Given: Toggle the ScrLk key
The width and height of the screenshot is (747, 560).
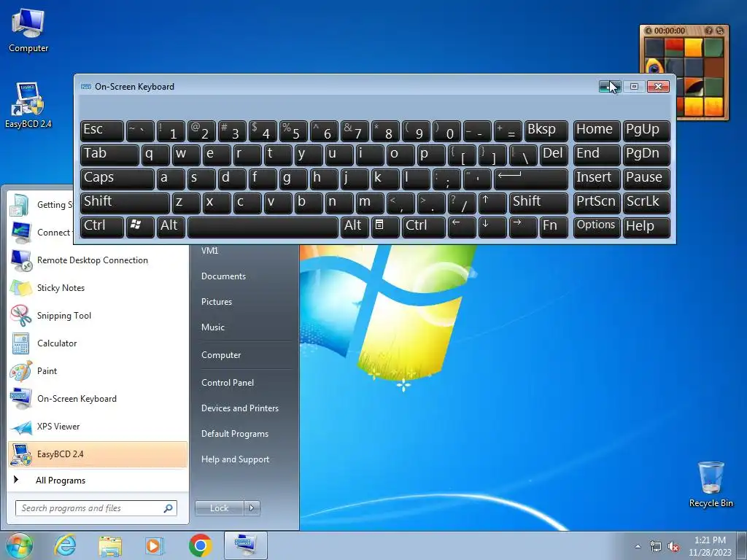Looking at the screenshot, I should point(646,203).
